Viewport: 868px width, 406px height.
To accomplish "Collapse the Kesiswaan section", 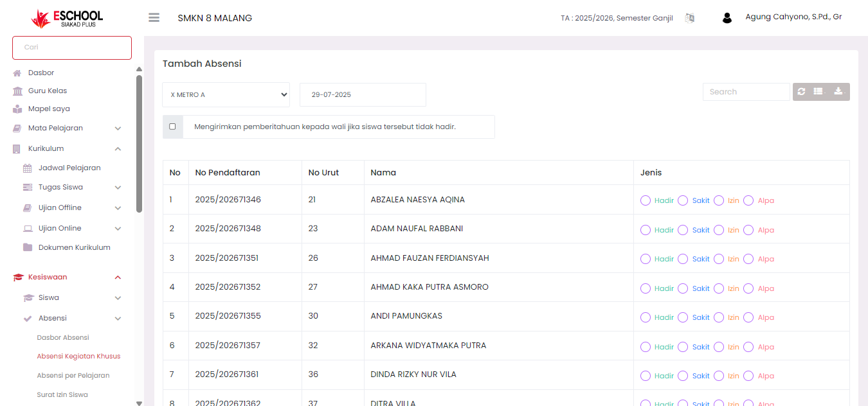I will point(118,278).
